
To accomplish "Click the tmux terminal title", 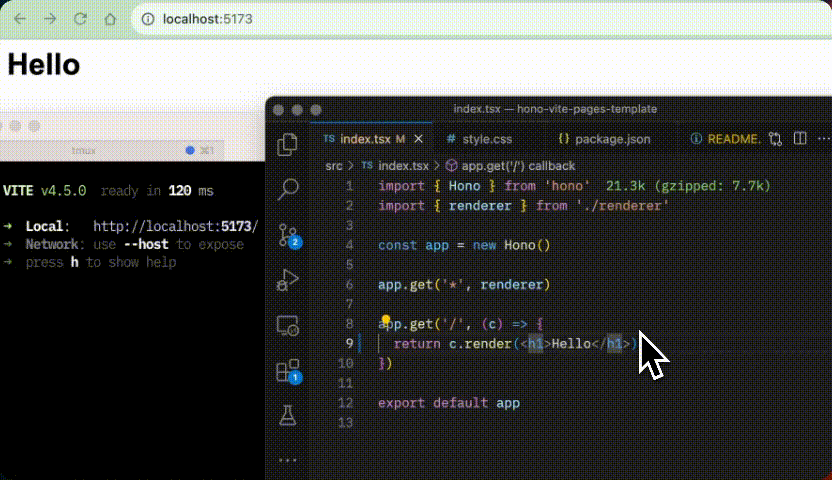I will (x=83, y=151).
